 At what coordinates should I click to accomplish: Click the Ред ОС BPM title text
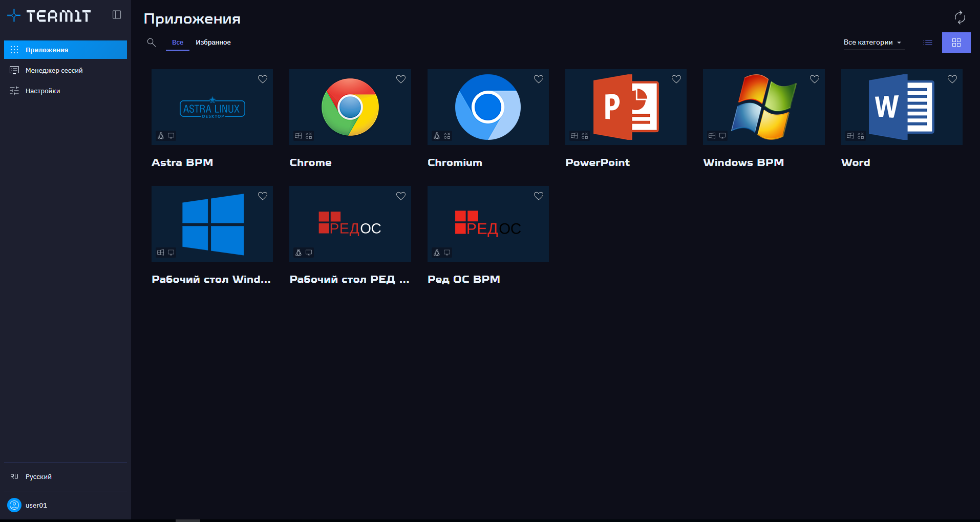tap(464, 279)
